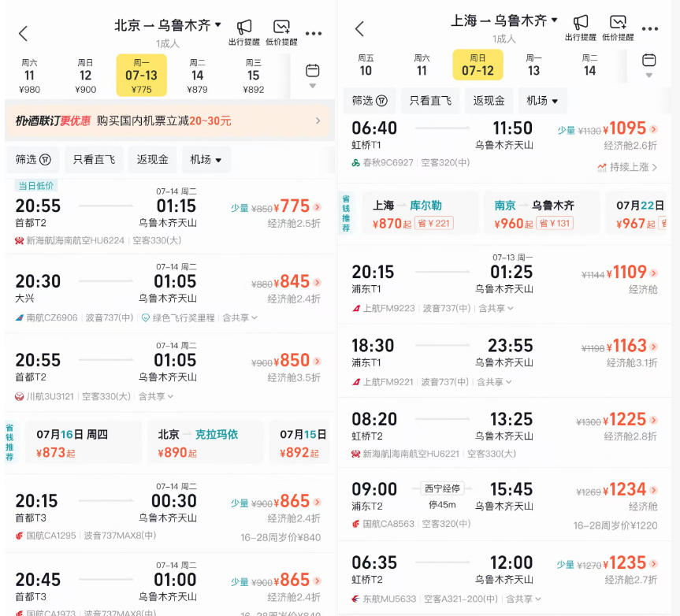Open 南京→乌鲁木齐 ¥960起 suggestion
This screenshot has height=616, width=680.
(541, 213)
